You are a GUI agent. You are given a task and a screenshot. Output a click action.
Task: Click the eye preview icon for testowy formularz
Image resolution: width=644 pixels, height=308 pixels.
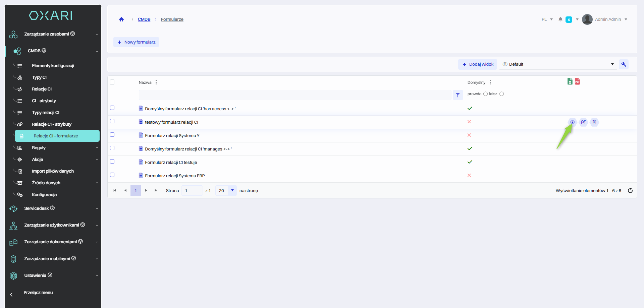pos(572,122)
